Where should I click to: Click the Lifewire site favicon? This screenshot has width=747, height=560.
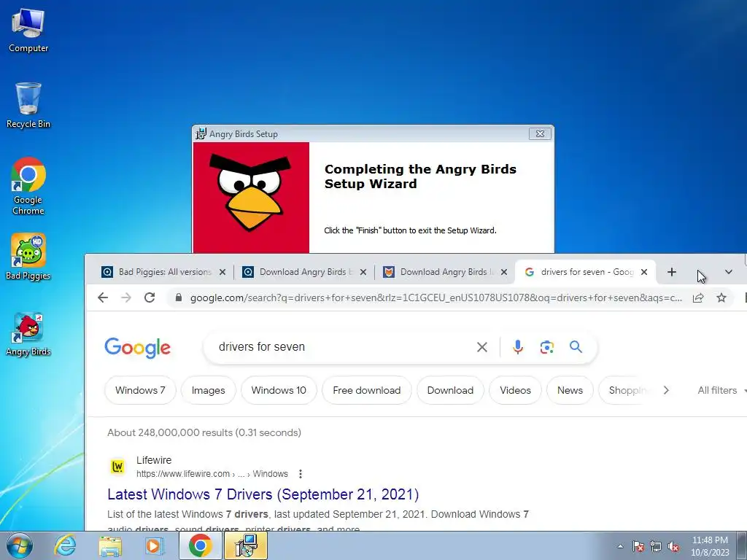click(x=117, y=467)
